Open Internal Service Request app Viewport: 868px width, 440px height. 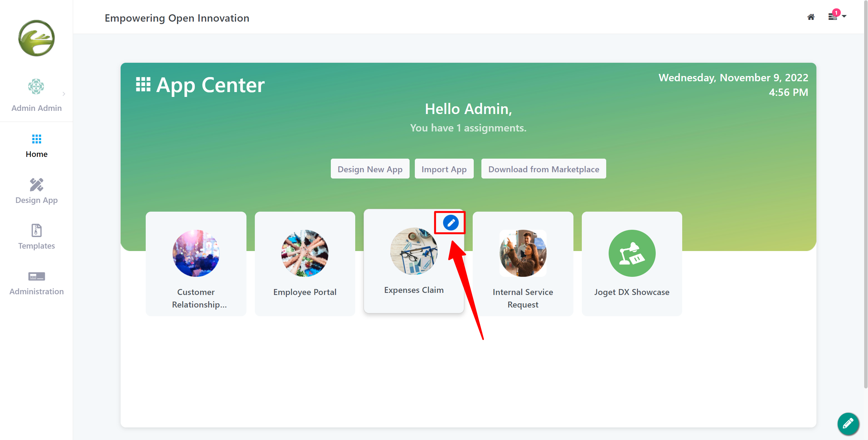[523, 264]
